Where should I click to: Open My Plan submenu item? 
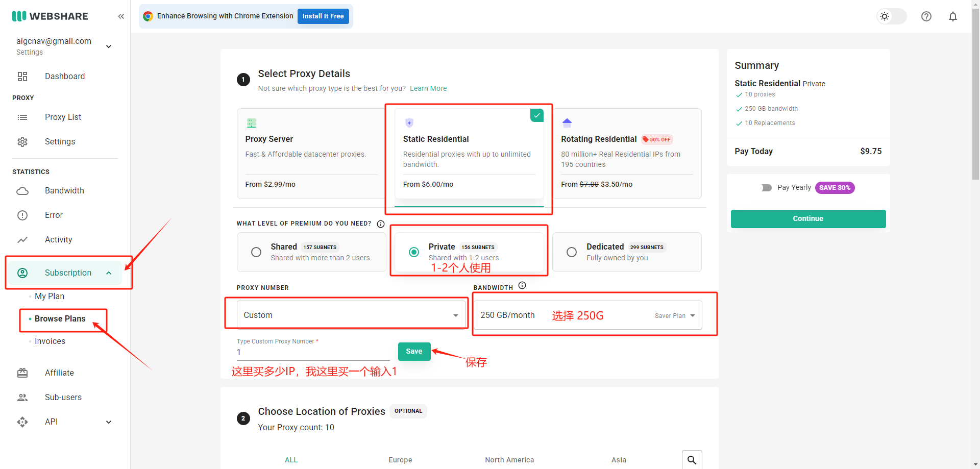(x=50, y=297)
